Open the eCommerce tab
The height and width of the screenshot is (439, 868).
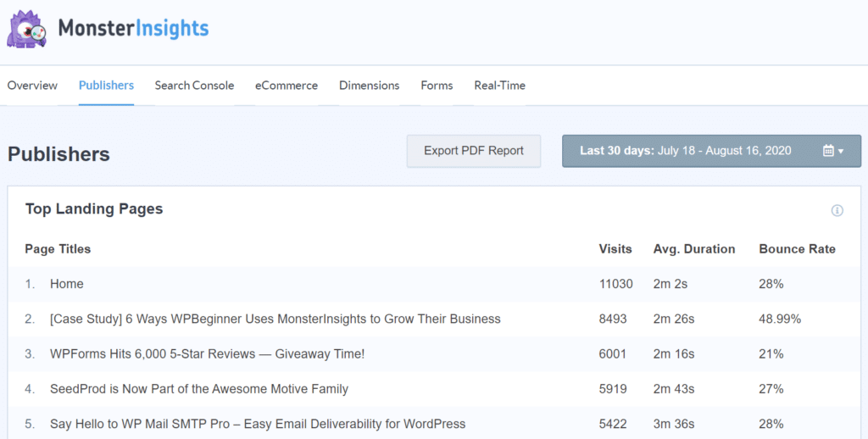[x=287, y=86]
